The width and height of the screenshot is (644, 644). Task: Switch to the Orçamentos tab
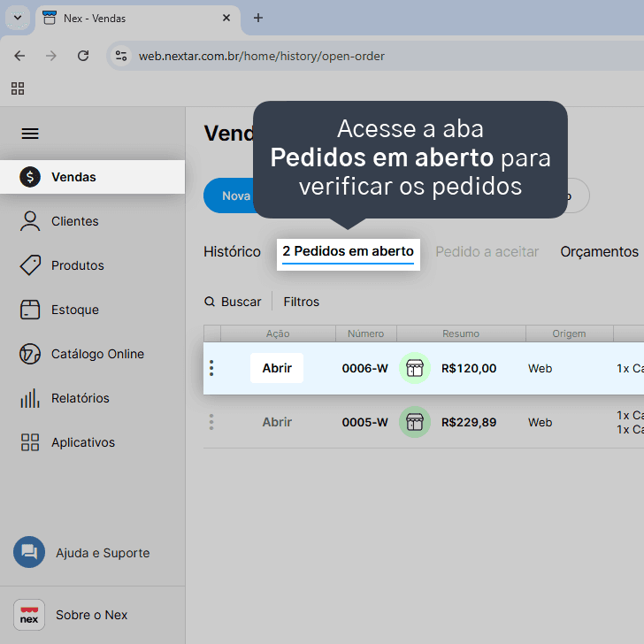coord(599,251)
